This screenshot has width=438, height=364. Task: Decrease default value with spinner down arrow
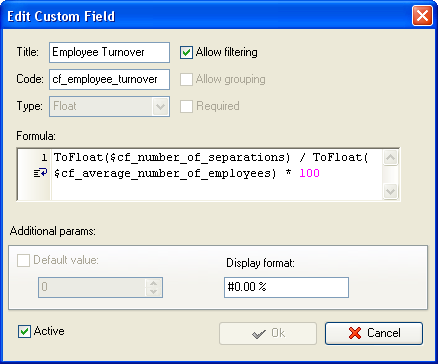pyautogui.click(x=153, y=292)
